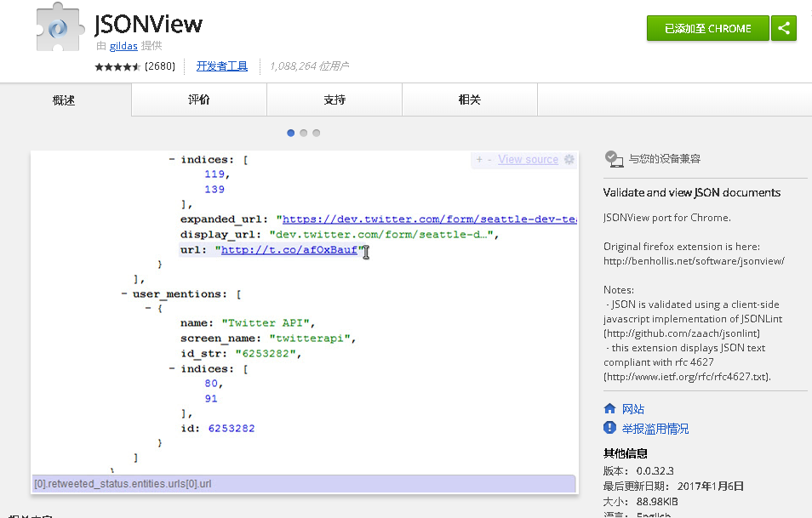812x518 pixels.
Task: Open the 网站 website link
Action: (632, 409)
